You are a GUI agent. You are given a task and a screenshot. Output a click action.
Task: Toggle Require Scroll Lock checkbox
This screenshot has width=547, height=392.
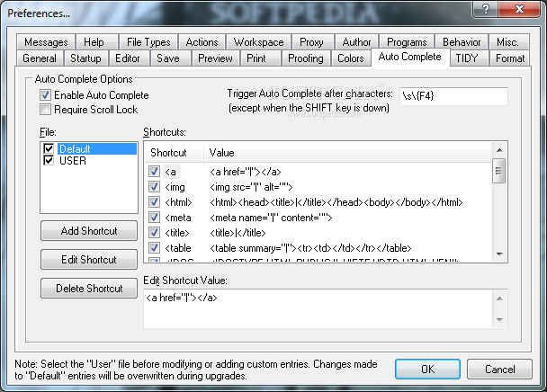point(45,109)
